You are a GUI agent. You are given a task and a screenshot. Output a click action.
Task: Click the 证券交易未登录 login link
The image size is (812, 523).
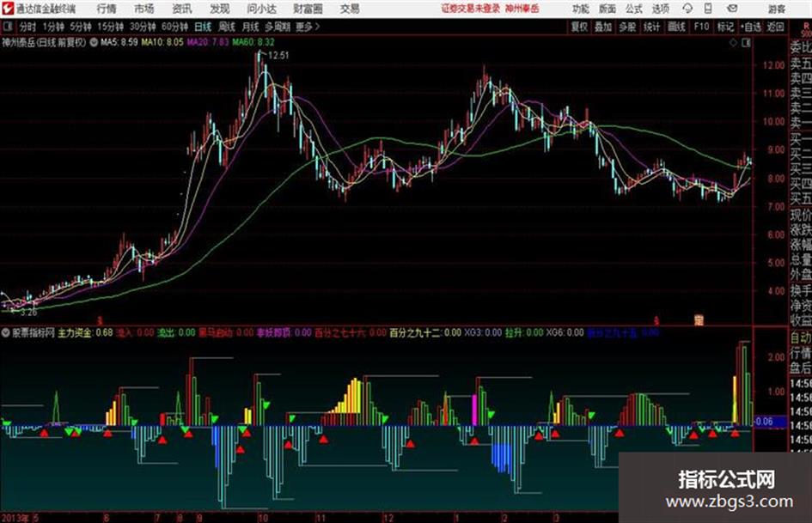pos(471,9)
